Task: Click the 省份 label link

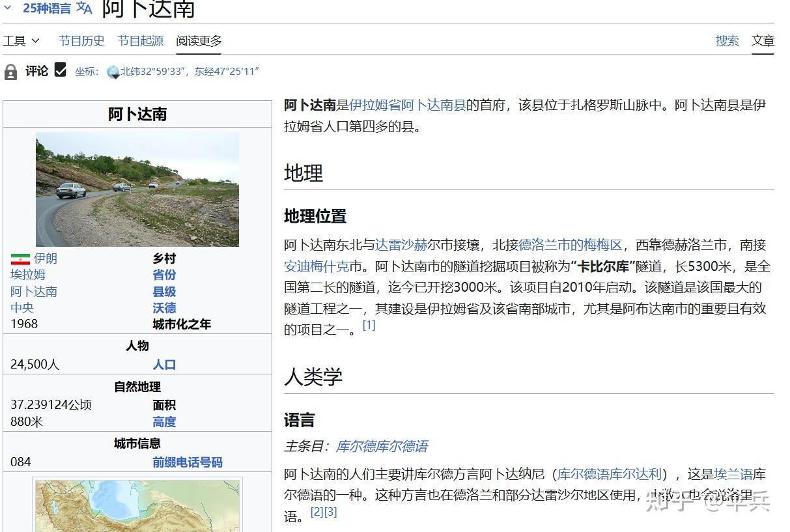Action: (x=164, y=275)
